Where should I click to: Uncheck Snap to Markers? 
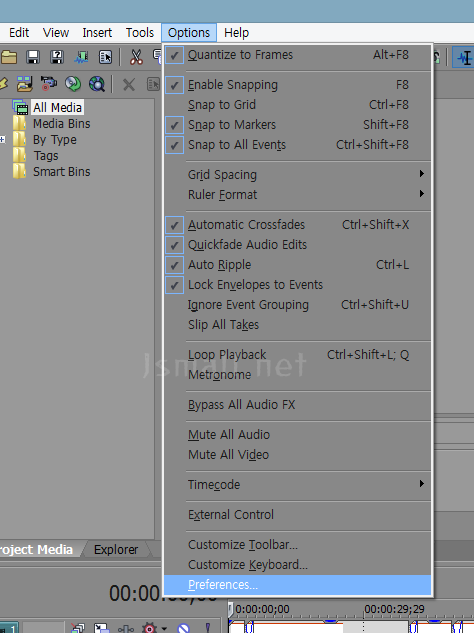(x=298, y=125)
